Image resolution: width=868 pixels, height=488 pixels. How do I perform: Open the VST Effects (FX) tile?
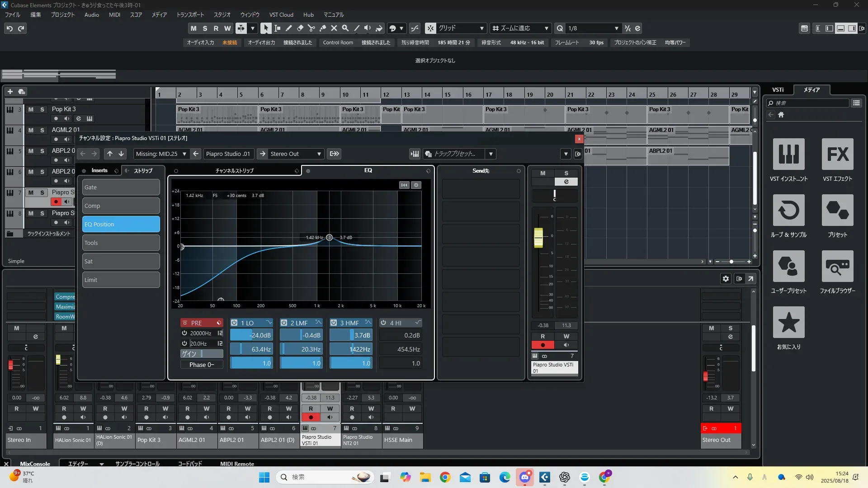[837, 155]
